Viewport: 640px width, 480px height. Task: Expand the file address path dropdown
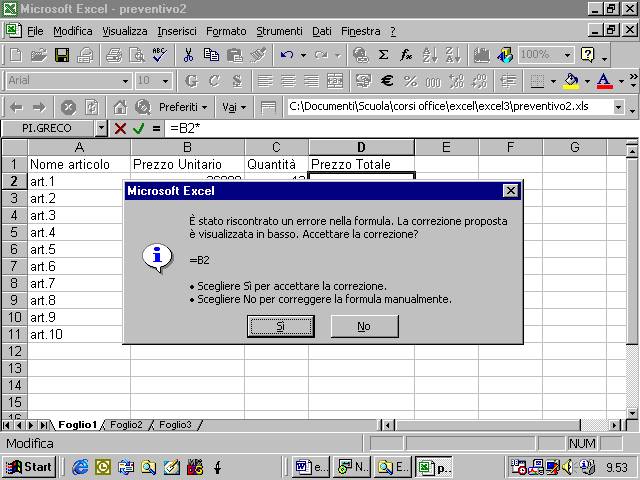pos(619,107)
